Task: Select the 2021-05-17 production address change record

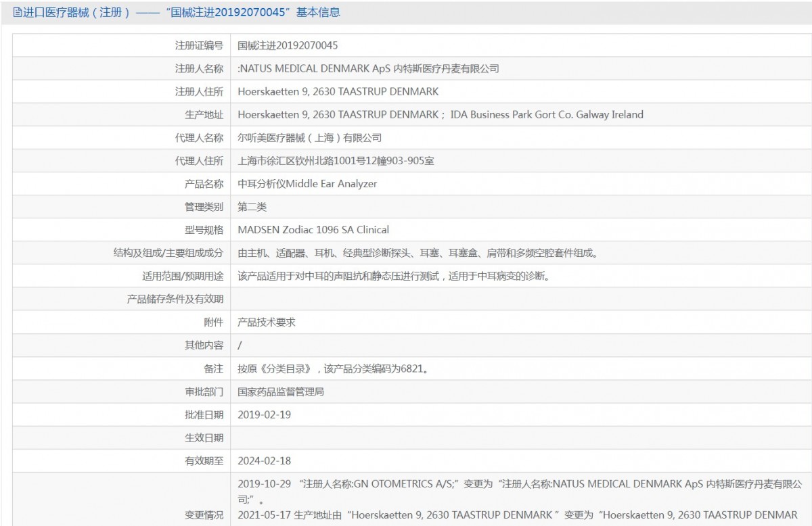Action: click(518, 515)
